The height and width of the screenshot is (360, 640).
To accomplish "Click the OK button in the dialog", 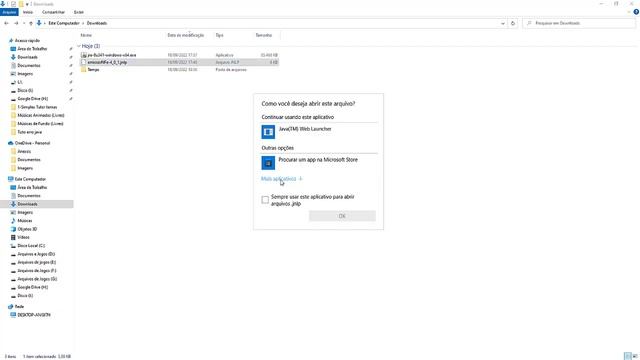I will pos(342,216).
